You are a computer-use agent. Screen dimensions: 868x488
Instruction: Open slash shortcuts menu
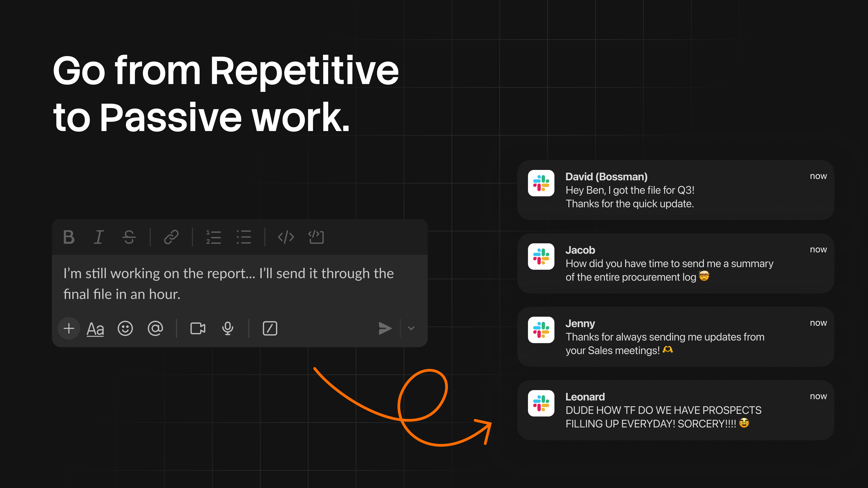270,328
